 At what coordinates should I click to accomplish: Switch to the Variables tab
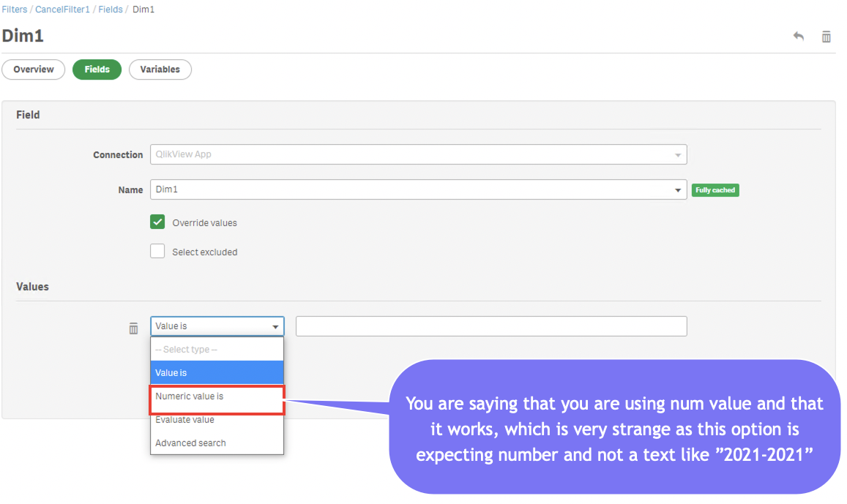tap(160, 69)
